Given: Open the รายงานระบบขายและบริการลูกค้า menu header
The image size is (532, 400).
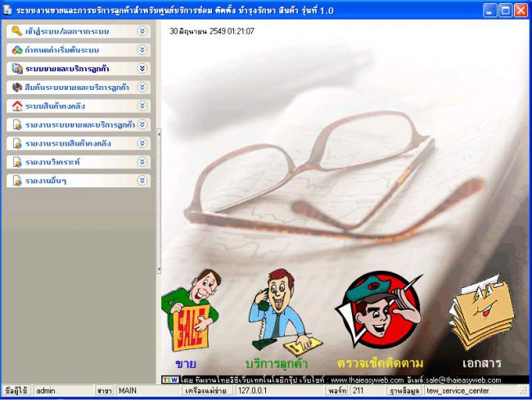Looking at the screenshot, I should 79,124.
